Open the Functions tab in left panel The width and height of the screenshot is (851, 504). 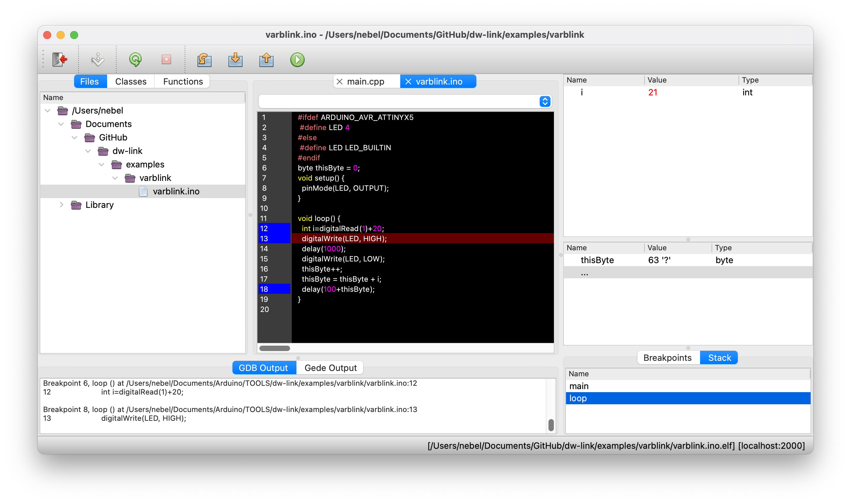(183, 82)
